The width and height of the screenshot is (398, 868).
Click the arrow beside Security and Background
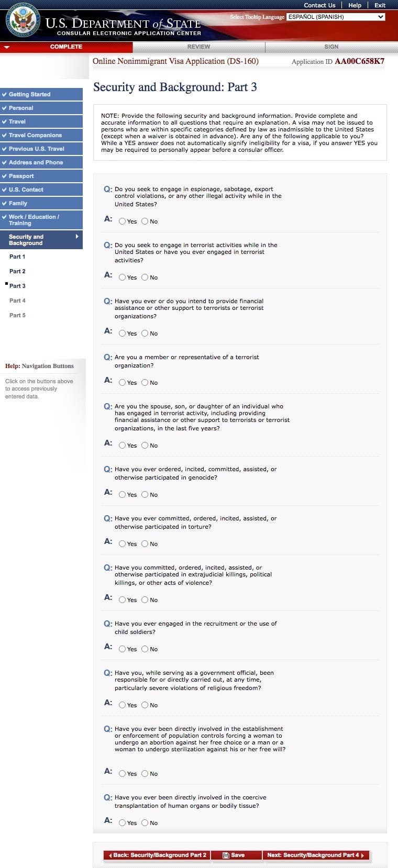(x=77, y=237)
